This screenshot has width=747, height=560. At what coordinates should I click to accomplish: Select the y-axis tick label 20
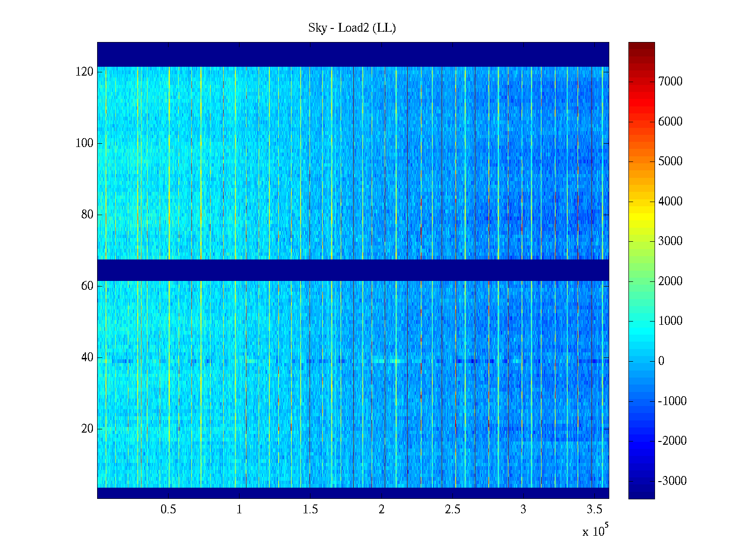87,429
